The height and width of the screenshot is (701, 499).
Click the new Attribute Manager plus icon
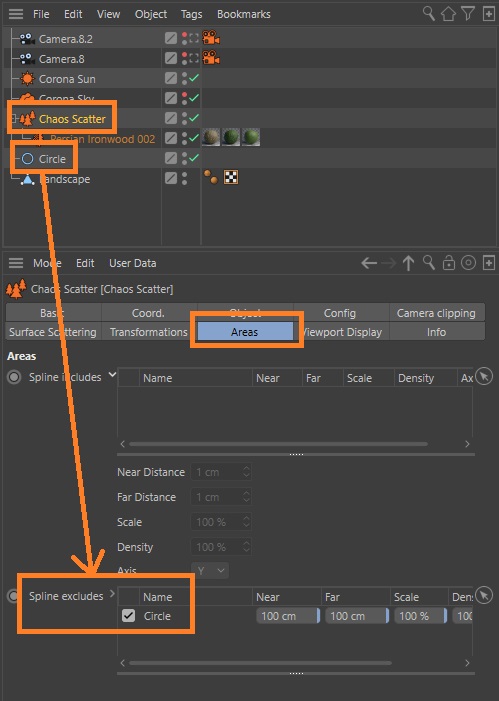(489, 263)
